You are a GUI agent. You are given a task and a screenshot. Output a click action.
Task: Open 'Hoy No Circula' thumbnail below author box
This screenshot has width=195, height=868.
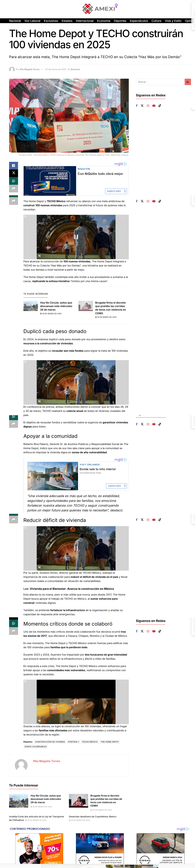coord(19,801)
